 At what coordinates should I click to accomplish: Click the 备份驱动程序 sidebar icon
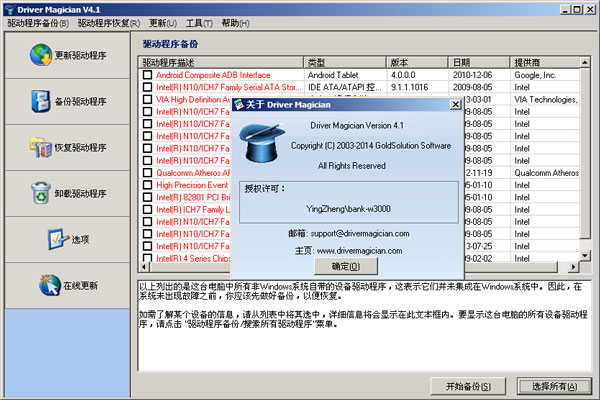point(41,101)
